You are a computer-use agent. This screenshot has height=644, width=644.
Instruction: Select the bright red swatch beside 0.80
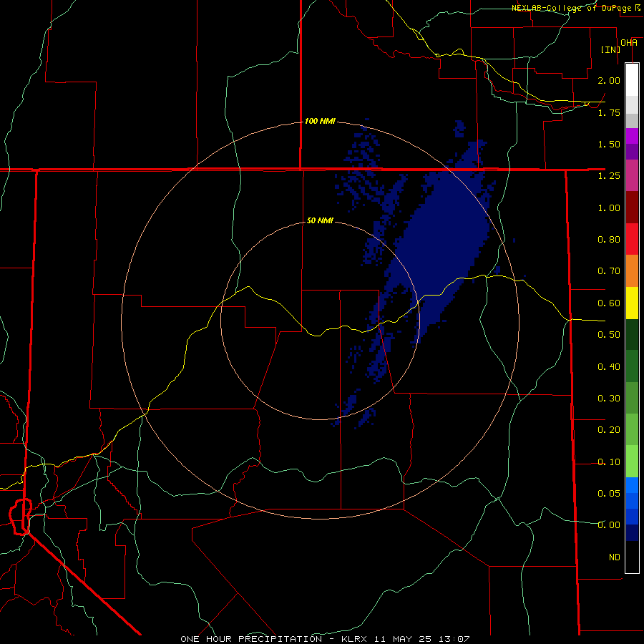pos(632,239)
